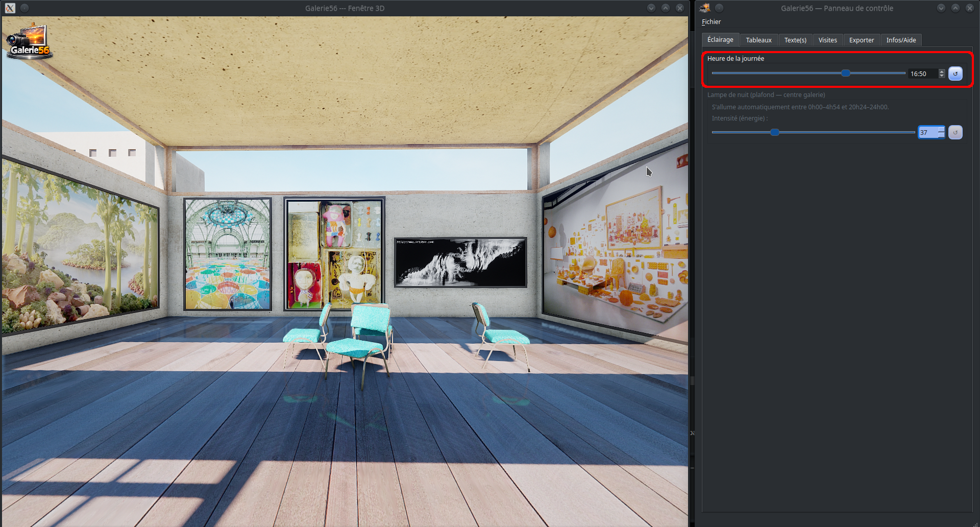Open the Texte(s) tab
The height and width of the screenshot is (527, 980).
pos(795,40)
